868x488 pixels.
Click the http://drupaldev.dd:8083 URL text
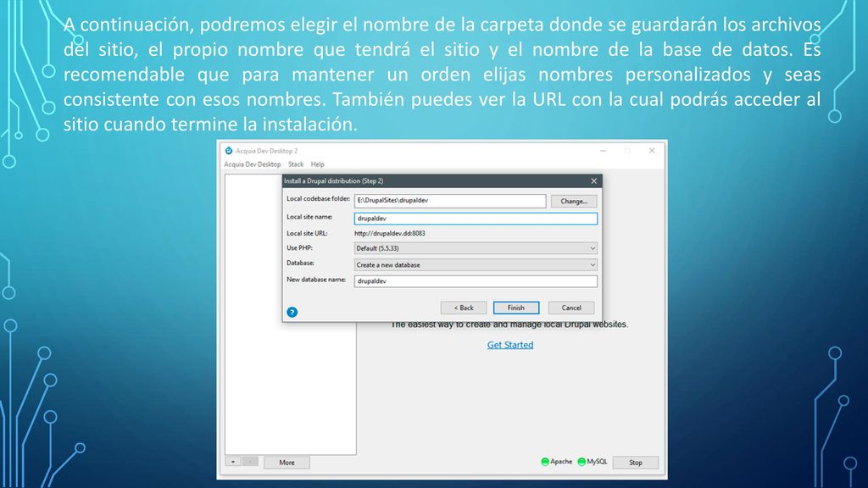pos(390,234)
